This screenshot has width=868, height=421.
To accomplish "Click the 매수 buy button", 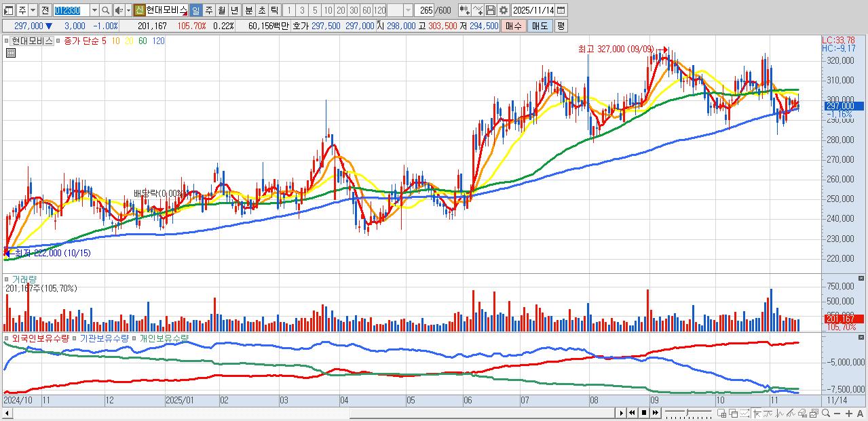I will click(514, 26).
